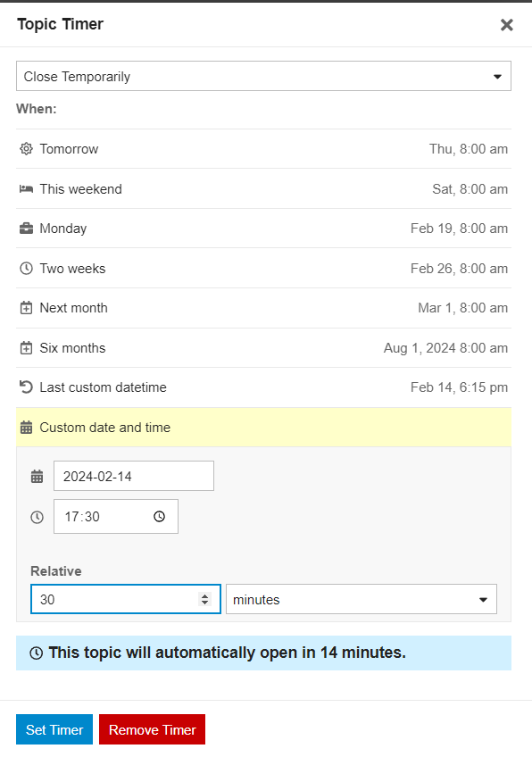The image size is (532, 757).
Task: Select the Custom date and time option
Action: (x=263, y=428)
